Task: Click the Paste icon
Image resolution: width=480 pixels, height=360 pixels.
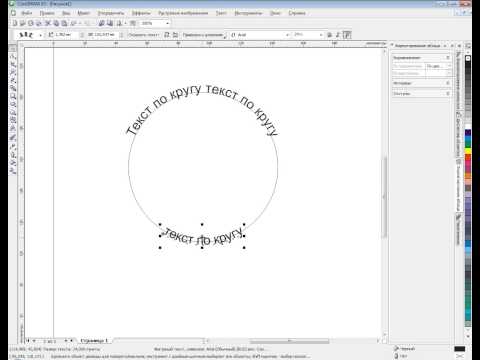Action: point(64,23)
